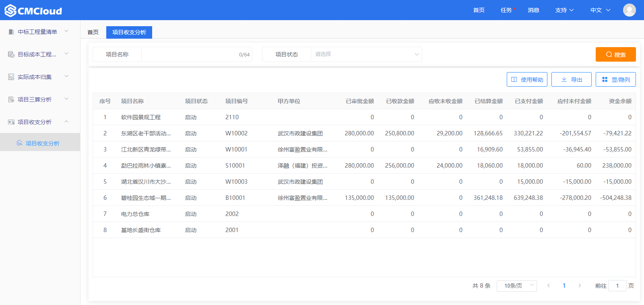The width and height of the screenshot is (644, 305).
Task: Click 电力总仓库 row name
Action: click(x=135, y=214)
